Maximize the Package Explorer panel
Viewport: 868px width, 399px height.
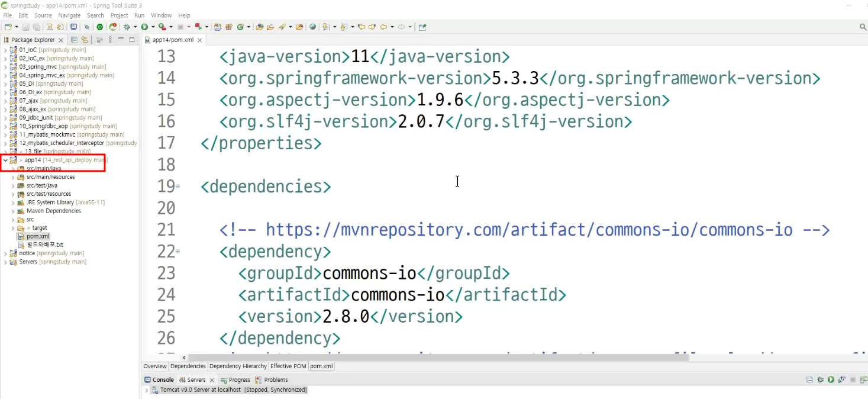(x=131, y=39)
